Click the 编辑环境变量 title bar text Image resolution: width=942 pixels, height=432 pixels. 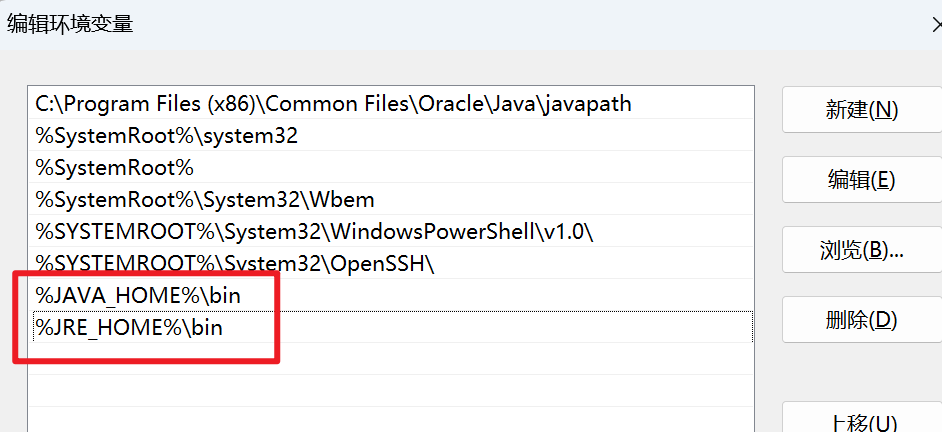(70, 24)
